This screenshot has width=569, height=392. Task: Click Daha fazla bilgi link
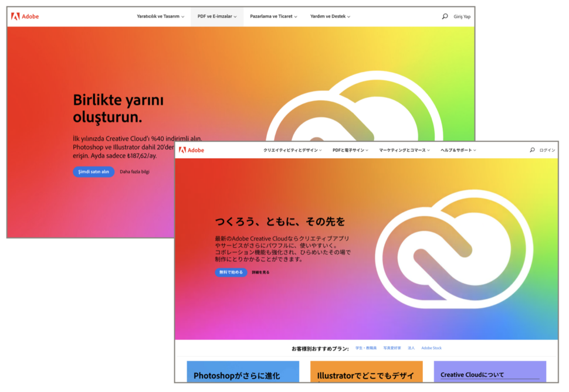tap(135, 172)
